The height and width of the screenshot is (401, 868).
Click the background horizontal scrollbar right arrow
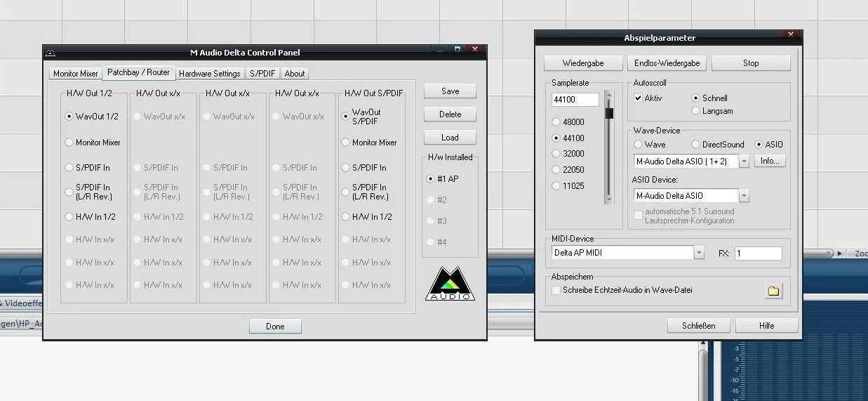tap(840, 254)
